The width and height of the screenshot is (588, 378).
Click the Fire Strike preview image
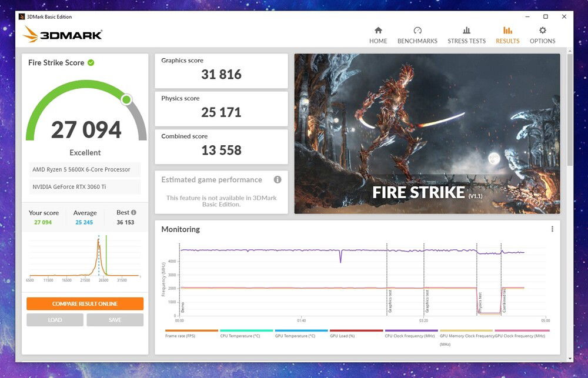pos(427,133)
